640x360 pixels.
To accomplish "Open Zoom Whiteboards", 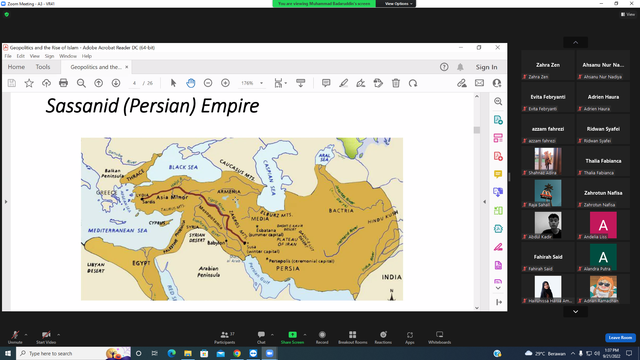I will click(440, 338).
